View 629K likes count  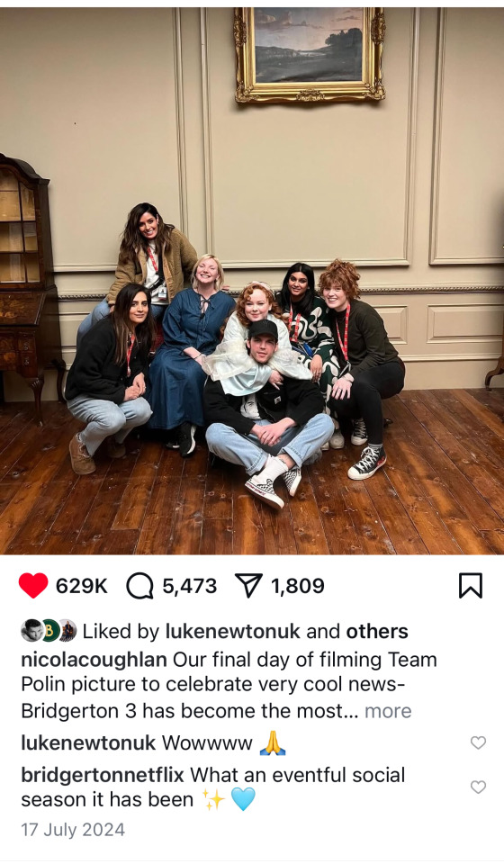point(82,586)
